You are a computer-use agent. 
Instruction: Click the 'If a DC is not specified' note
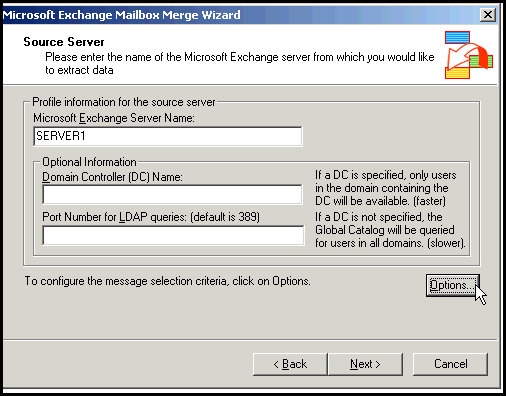coord(390,230)
